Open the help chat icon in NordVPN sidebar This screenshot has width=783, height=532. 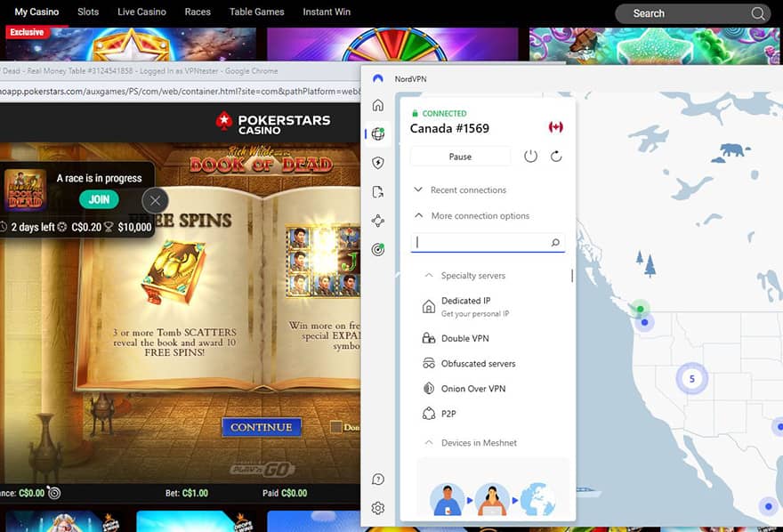tap(378, 480)
